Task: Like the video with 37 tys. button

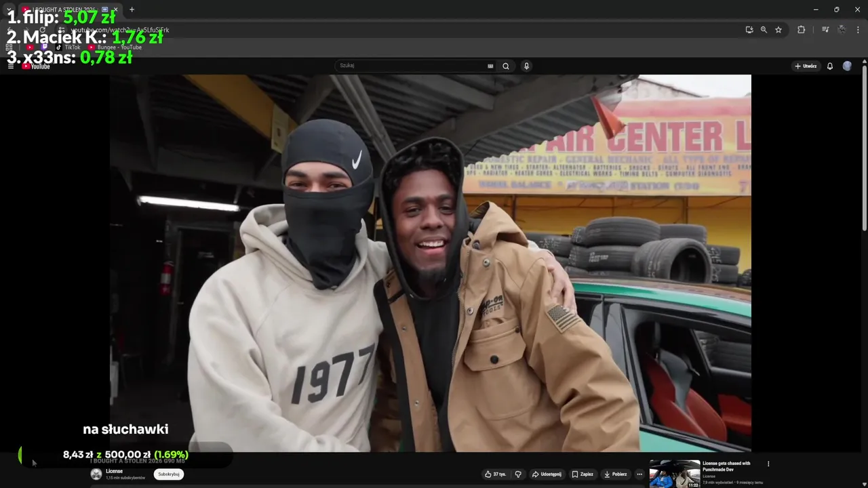Action: click(x=495, y=474)
